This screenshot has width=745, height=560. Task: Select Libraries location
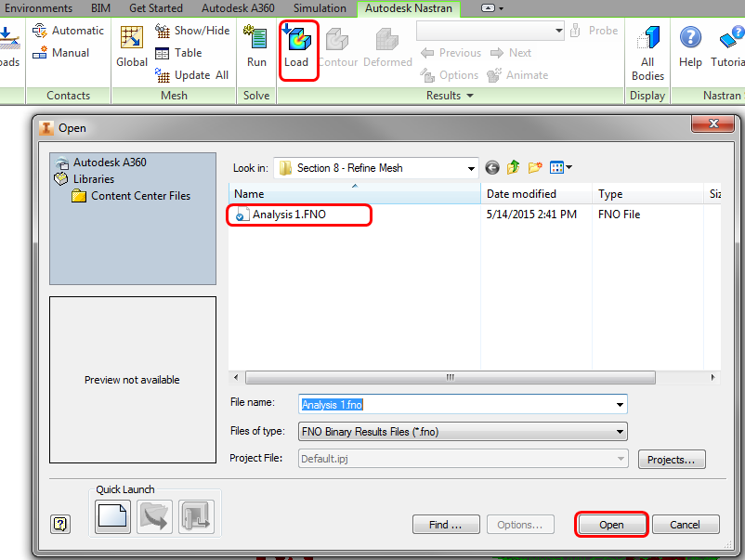point(94,179)
